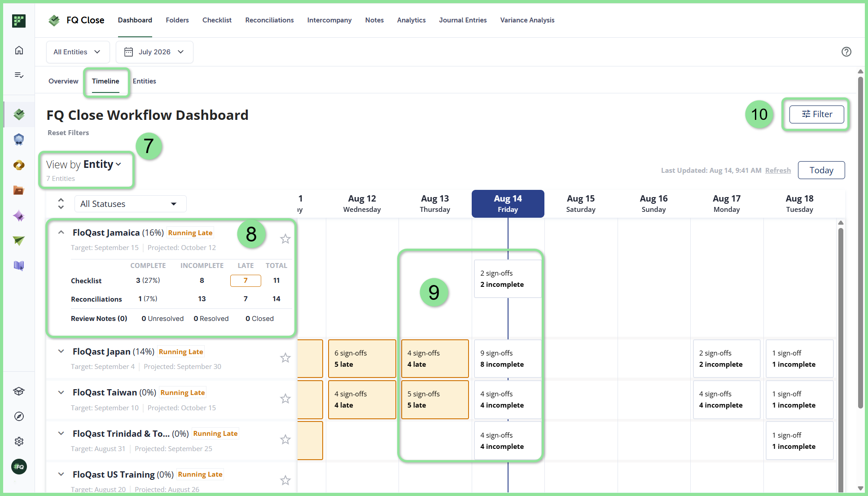Switch to the Timeline tab
Image resolution: width=868 pixels, height=496 pixels.
click(x=105, y=81)
